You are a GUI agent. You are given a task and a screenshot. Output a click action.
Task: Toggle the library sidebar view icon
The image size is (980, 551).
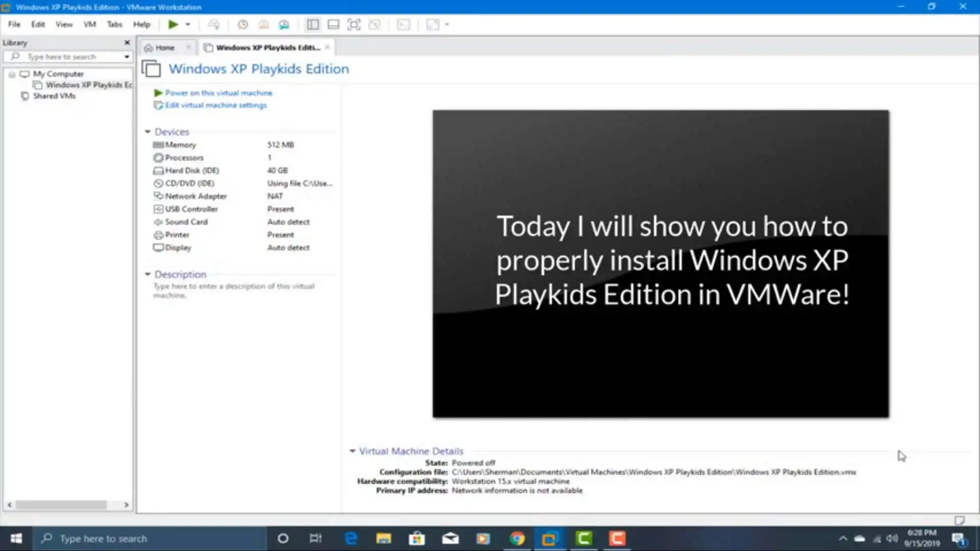coord(313,24)
